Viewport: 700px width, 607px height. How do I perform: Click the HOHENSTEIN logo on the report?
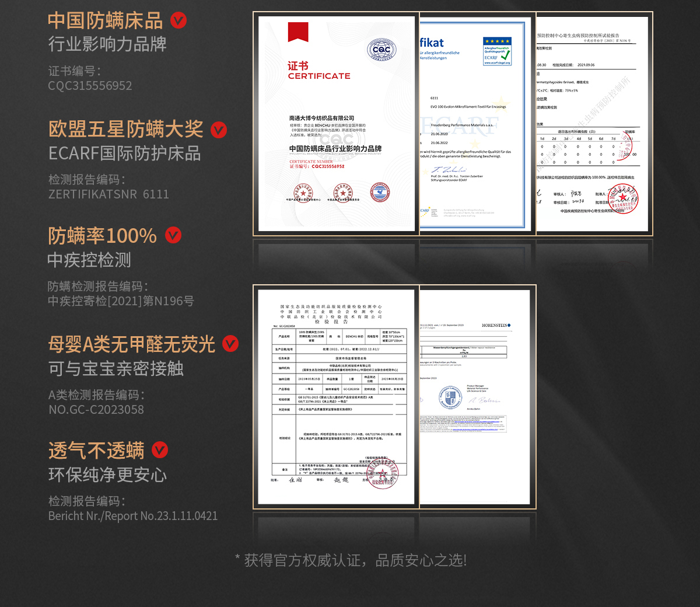[496, 325]
